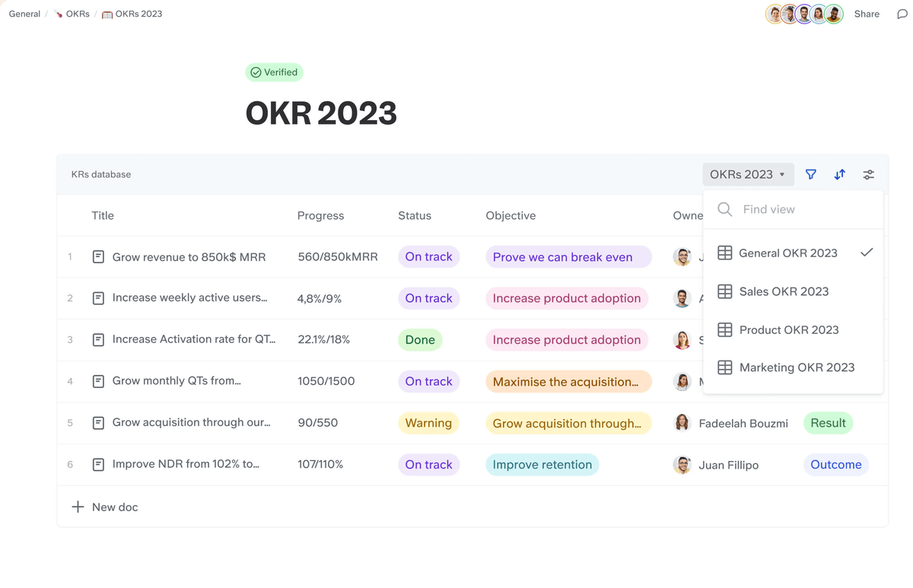
Task: Open the filter icon for the database
Action: [810, 174]
